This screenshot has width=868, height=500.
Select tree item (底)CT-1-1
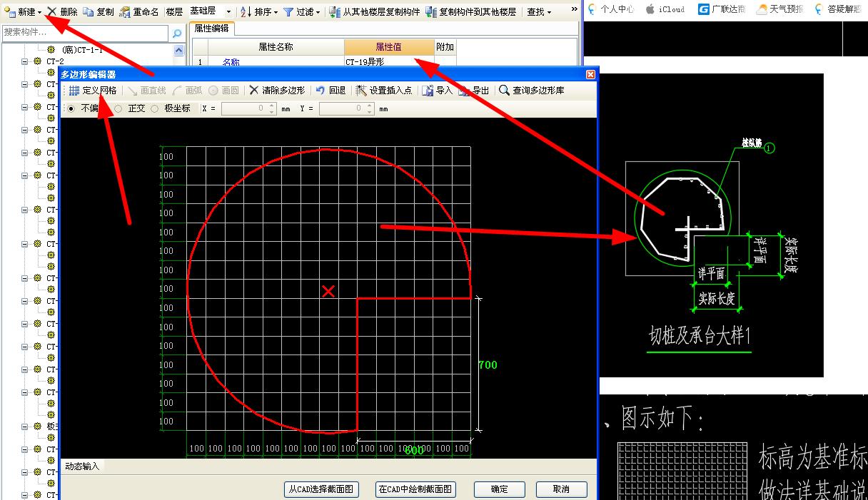coord(82,50)
